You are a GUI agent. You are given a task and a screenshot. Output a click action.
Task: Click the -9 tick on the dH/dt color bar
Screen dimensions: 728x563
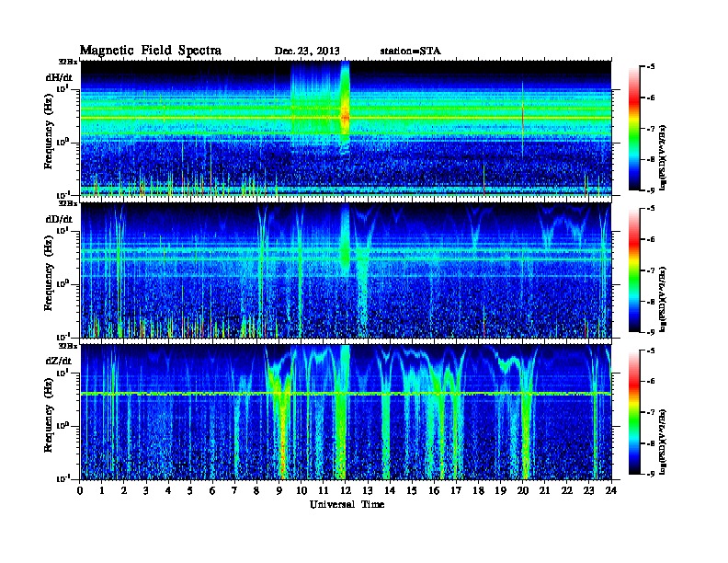tap(651, 190)
